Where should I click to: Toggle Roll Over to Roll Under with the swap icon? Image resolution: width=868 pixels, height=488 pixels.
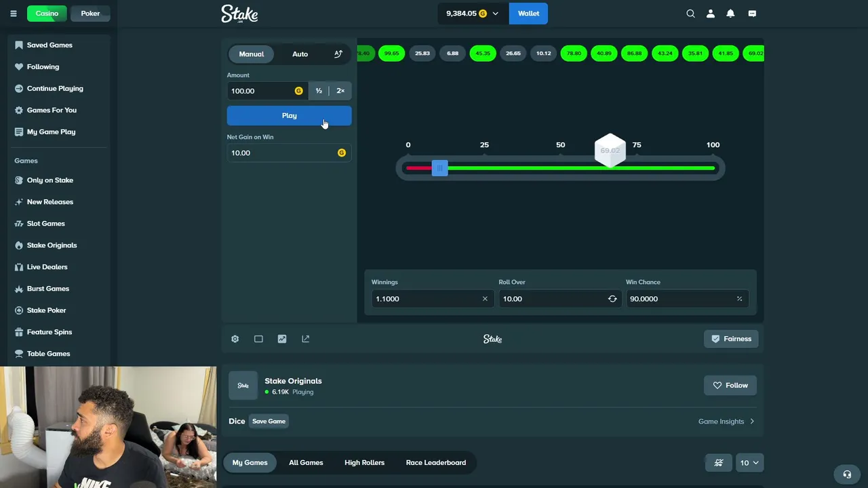click(612, 299)
